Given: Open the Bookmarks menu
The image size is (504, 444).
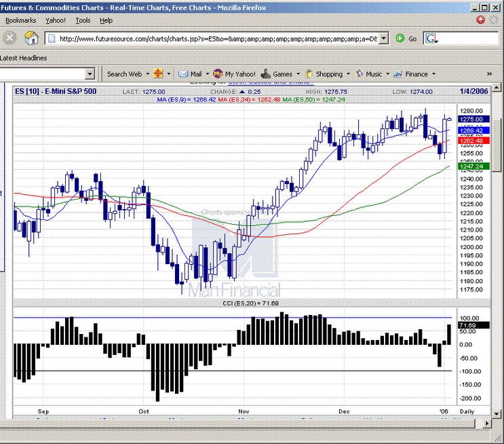Looking at the screenshot, I should tap(20, 20).
